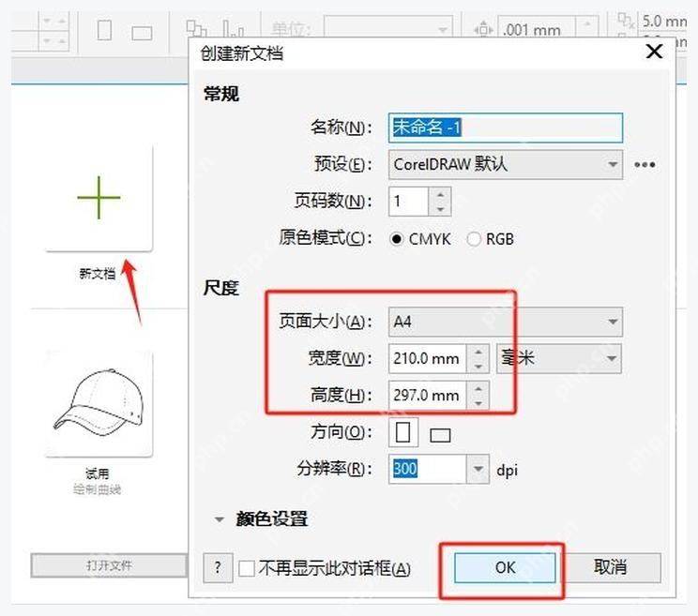Open the 预设 preset dropdown

click(x=506, y=165)
